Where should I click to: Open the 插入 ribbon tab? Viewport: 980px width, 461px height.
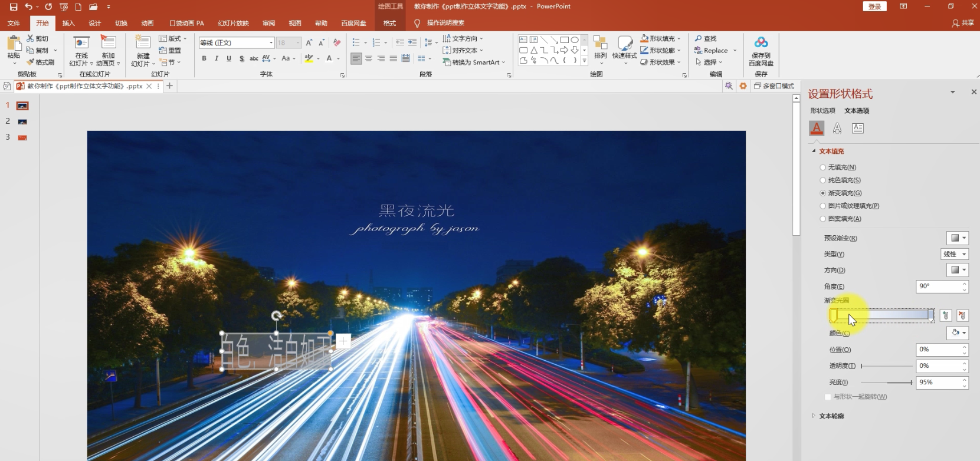(x=68, y=23)
